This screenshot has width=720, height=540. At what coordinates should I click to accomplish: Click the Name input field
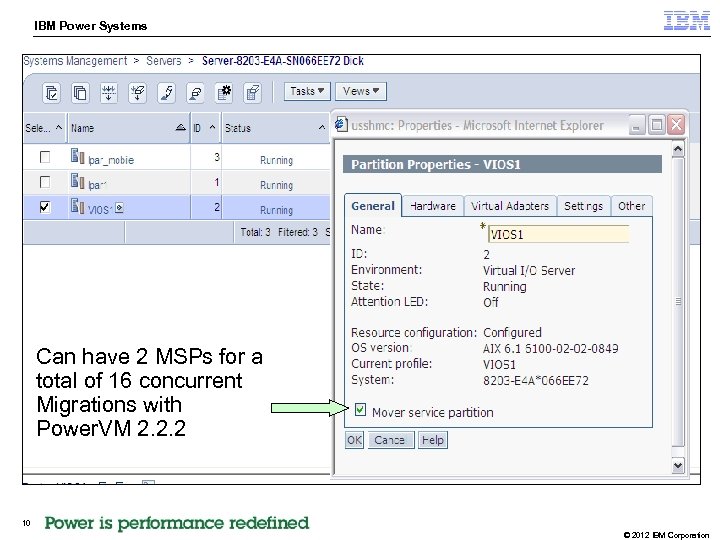click(x=558, y=234)
